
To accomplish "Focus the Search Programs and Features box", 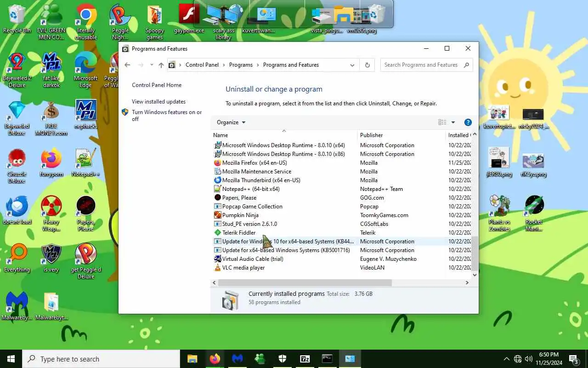I will [426, 65].
